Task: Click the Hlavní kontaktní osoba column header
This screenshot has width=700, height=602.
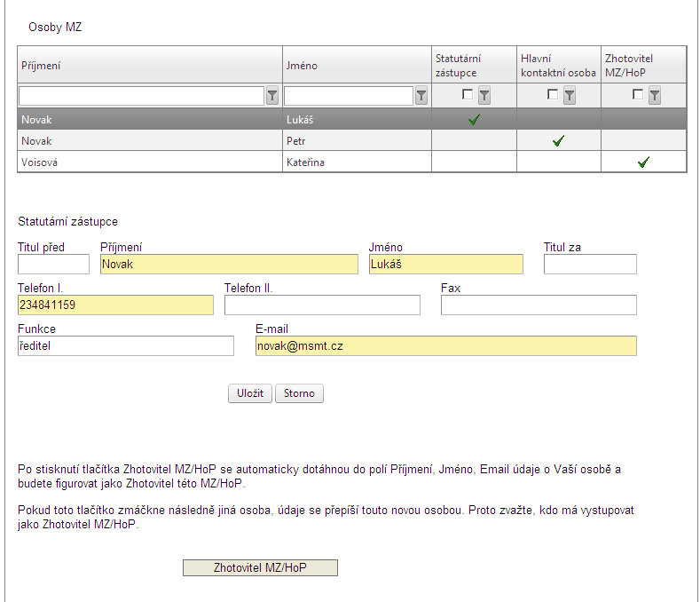Action: tap(558, 66)
